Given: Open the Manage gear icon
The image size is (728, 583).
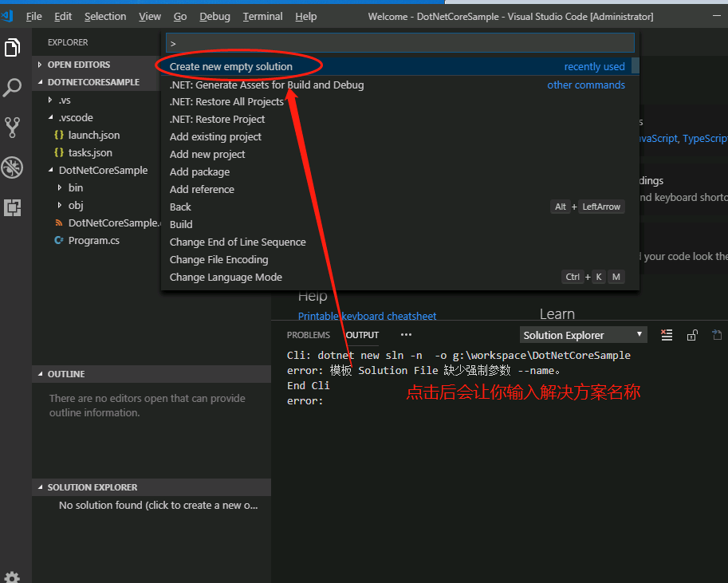Looking at the screenshot, I should pos(12,577).
